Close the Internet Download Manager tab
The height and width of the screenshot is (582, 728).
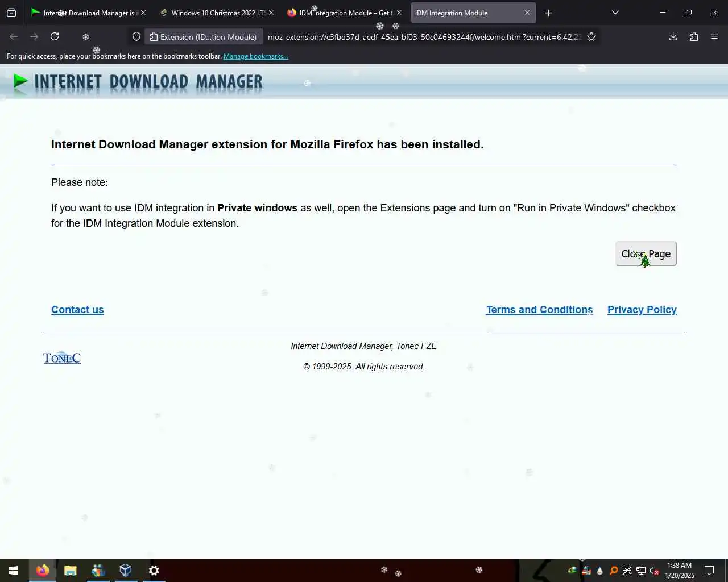(x=143, y=13)
